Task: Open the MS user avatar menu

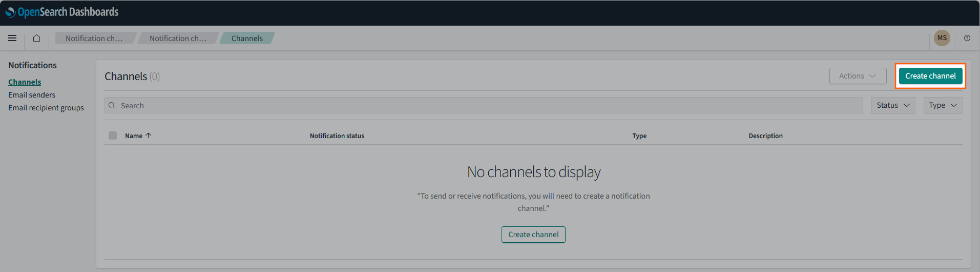Action: coord(942,38)
